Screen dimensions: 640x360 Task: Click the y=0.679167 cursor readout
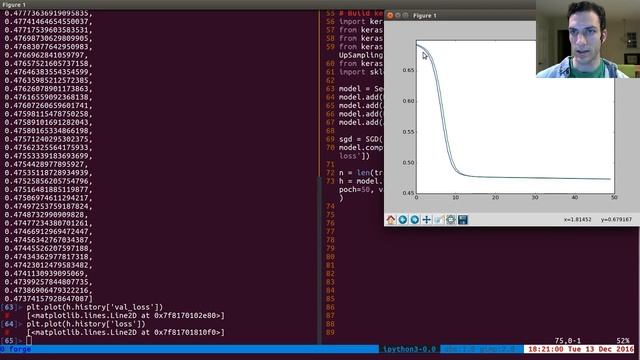click(x=616, y=220)
